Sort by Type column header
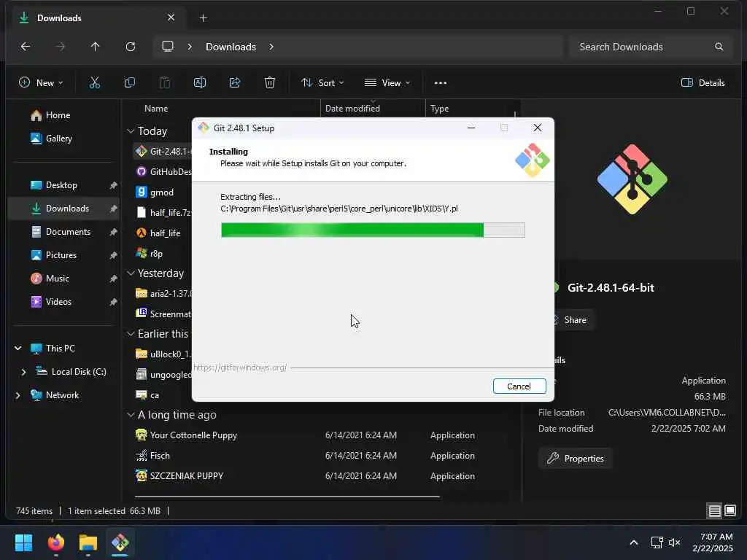 pyautogui.click(x=439, y=109)
